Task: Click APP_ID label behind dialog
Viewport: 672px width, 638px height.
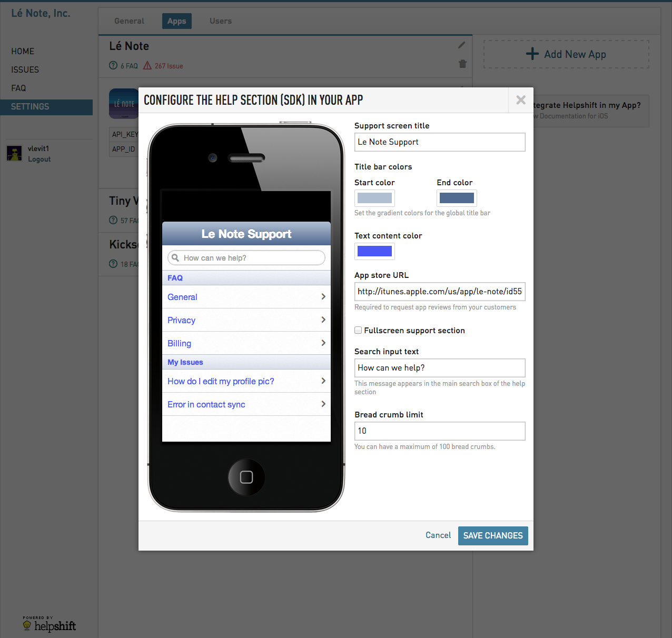Action: [124, 149]
